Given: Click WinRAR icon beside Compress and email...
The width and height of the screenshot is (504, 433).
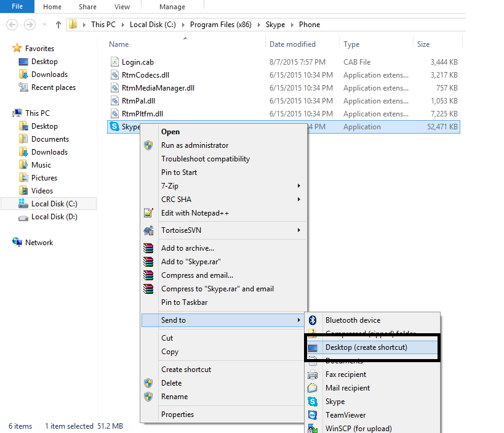Looking at the screenshot, I should click(x=148, y=275).
